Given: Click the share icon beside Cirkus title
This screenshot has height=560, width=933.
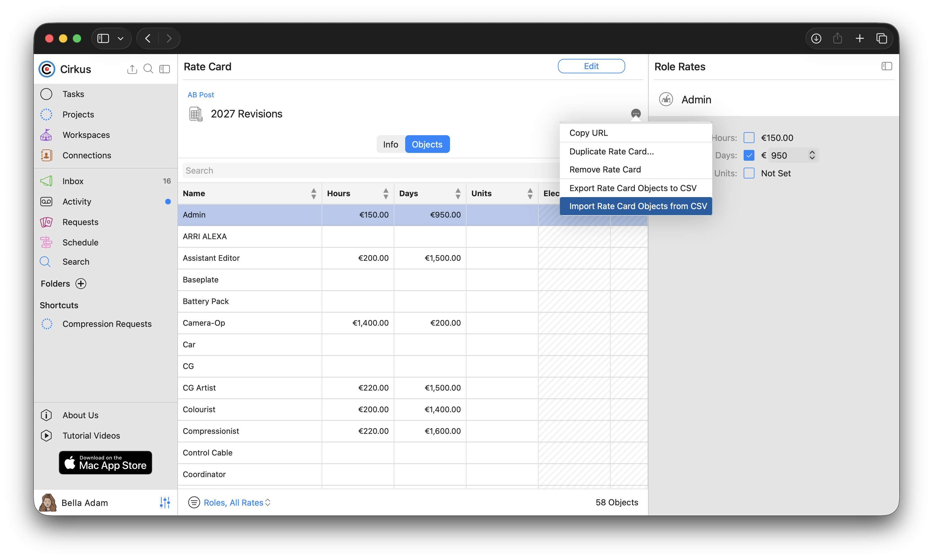Looking at the screenshot, I should coord(132,69).
